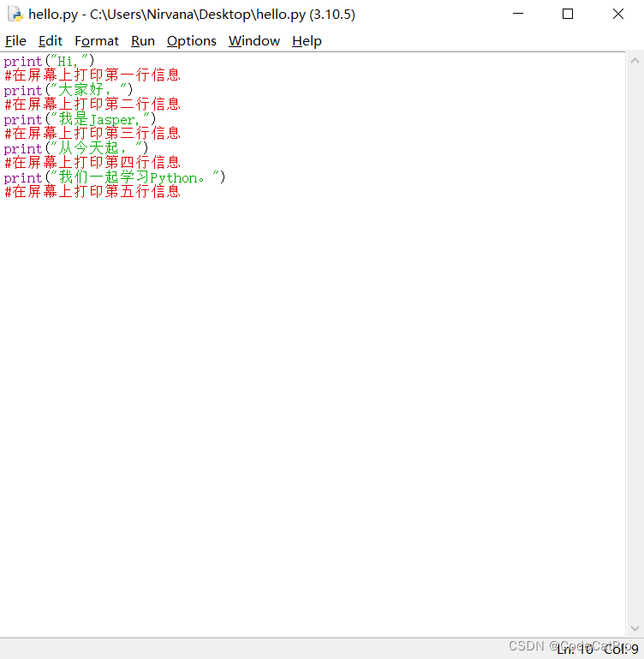
Task: Click the Col: 9 status bar indicator
Action: click(x=621, y=650)
